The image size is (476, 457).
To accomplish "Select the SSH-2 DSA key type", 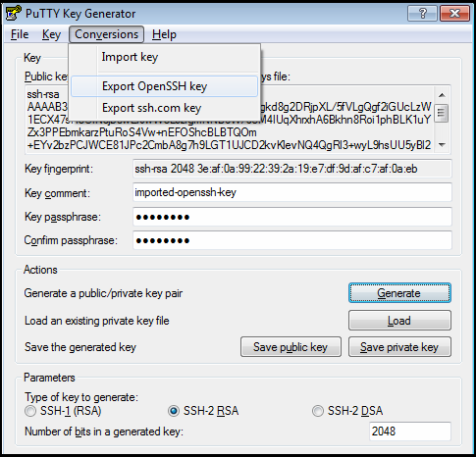I will click(317, 411).
